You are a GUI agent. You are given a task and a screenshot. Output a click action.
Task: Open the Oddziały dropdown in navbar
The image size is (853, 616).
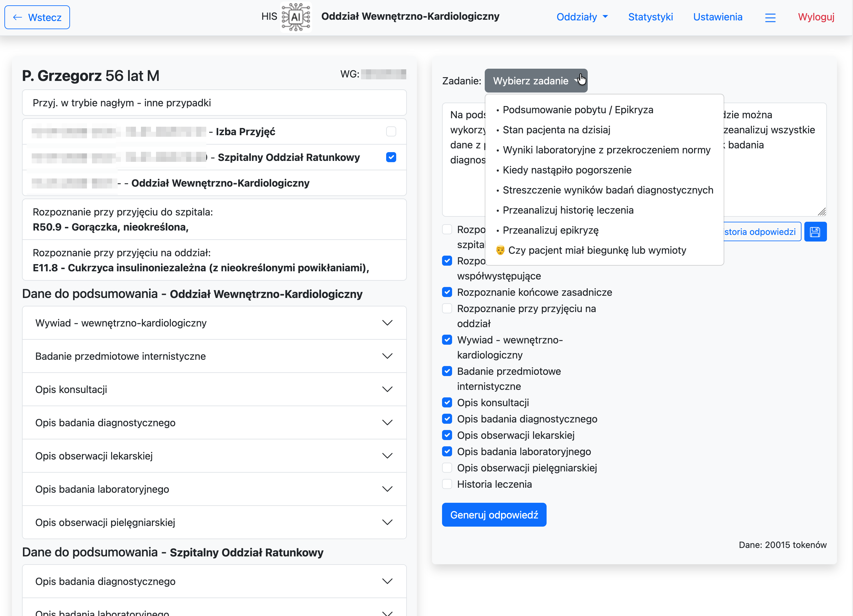(x=581, y=17)
